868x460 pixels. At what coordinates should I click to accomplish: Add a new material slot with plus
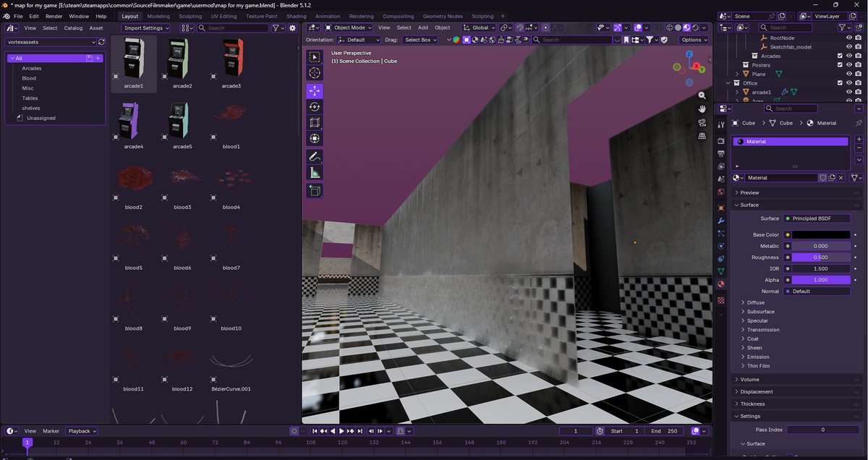(859, 139)
